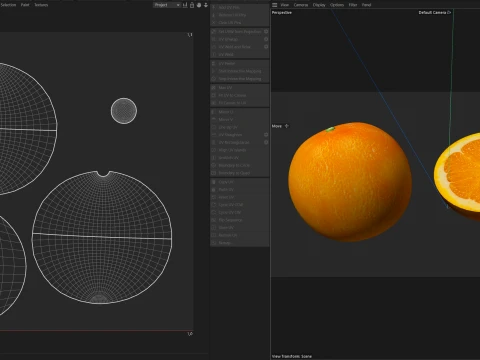
Task: Run Set UVW from Projection
Action: 237,32
